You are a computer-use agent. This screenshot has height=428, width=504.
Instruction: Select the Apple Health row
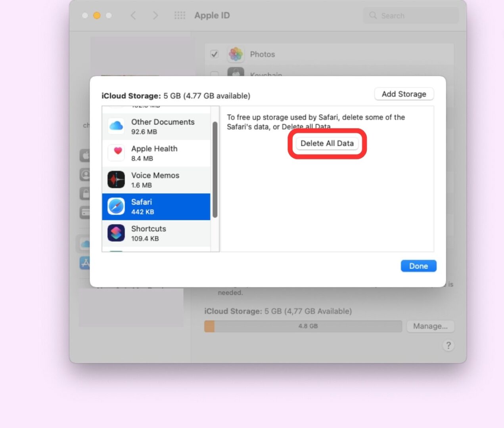[x=156, y=153]
